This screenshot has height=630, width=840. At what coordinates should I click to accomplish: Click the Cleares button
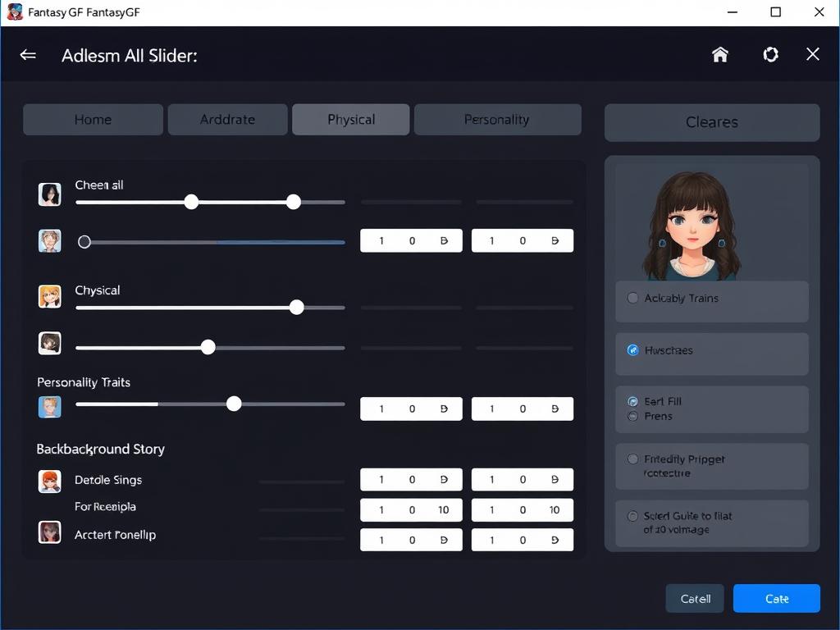coord(712,123)
